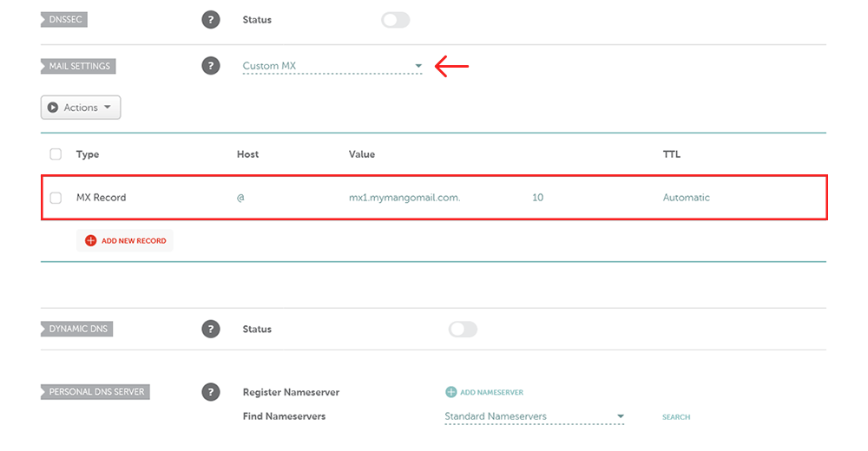Toggle the DNSSEC status switch
The height and width of the screenshot is (451, 868).
[395, 20]
